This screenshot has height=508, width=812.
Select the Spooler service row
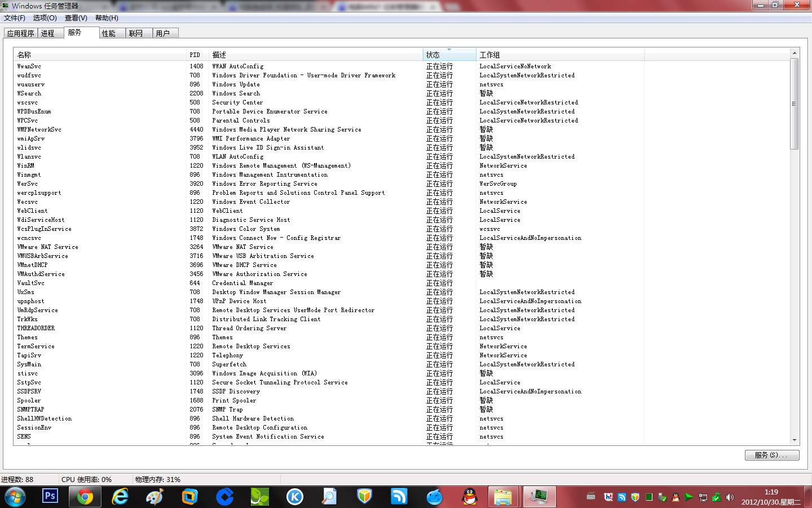tap(329, 400)
